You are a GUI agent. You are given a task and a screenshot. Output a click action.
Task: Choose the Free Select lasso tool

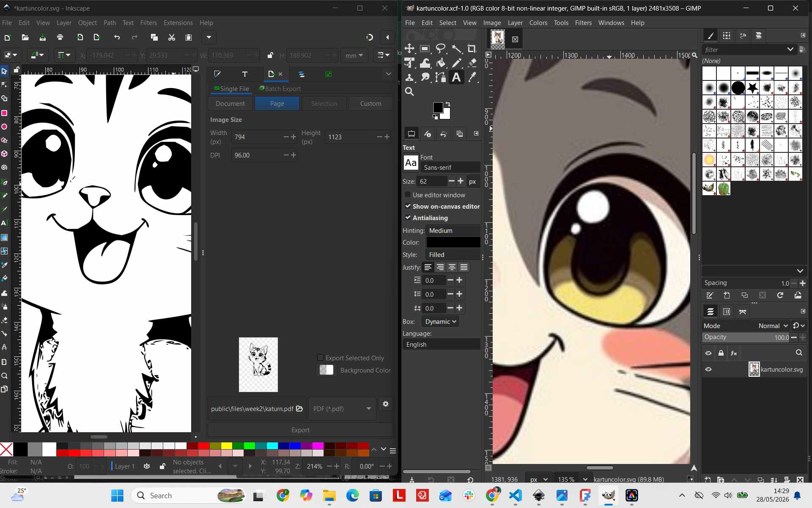[441, 49]
